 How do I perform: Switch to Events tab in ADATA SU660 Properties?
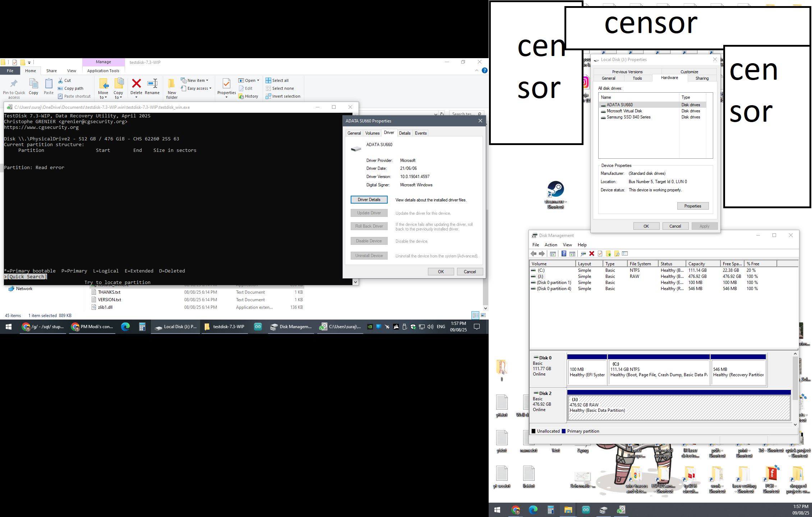[x=421, y=133]
